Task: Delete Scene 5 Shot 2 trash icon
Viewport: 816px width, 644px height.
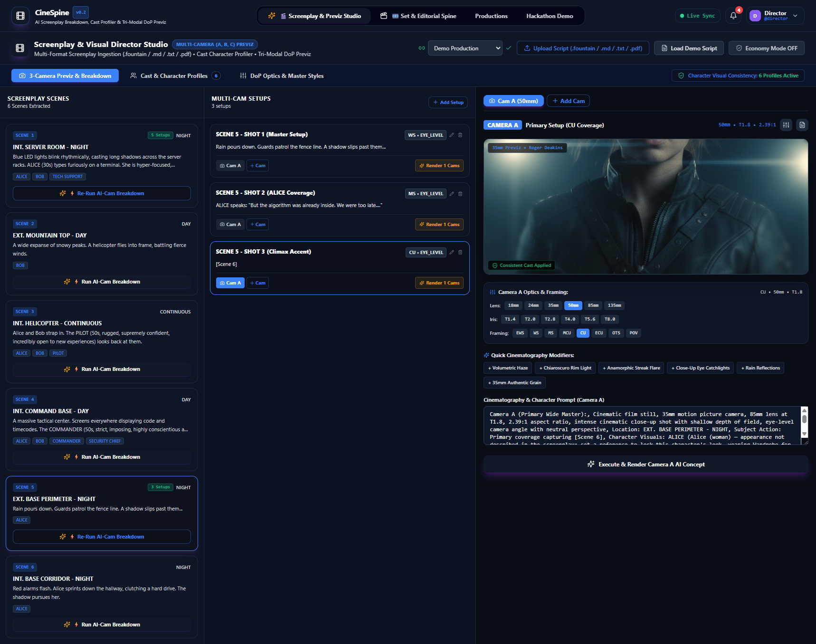Action: coord(460,194)
